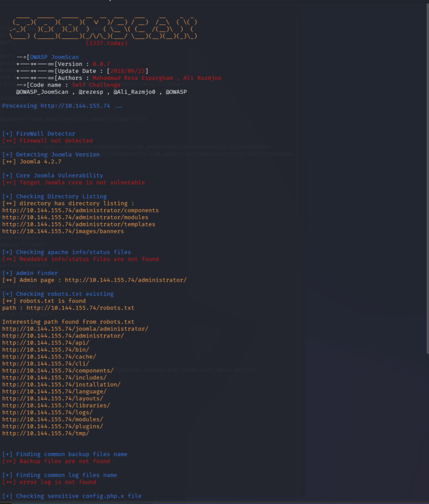Click the /libraries/ URL line
Image resolution: width=429 pixels, height=504 pixels.
coord(56,405)
